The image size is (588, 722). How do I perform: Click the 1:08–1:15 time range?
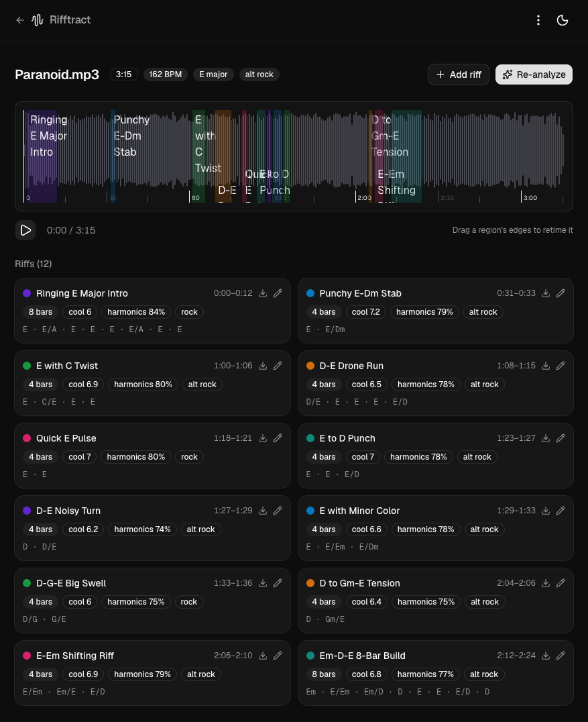tap(516, 366)
